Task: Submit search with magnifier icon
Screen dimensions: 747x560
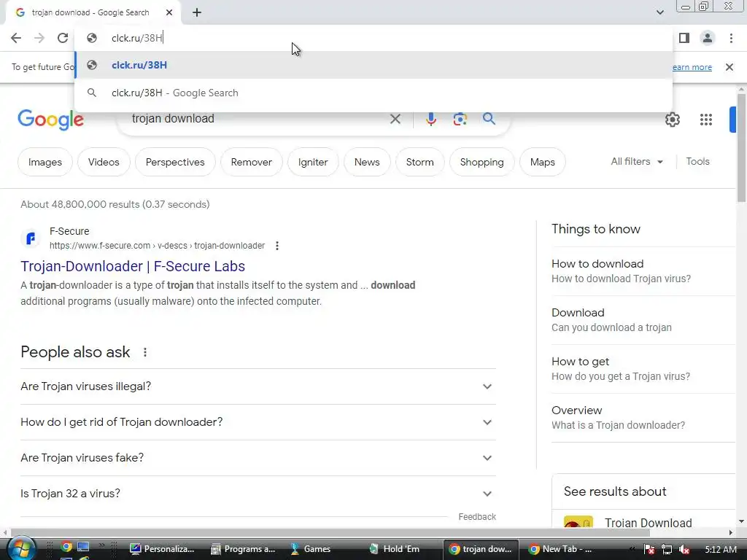Action: tap(489, 119)
